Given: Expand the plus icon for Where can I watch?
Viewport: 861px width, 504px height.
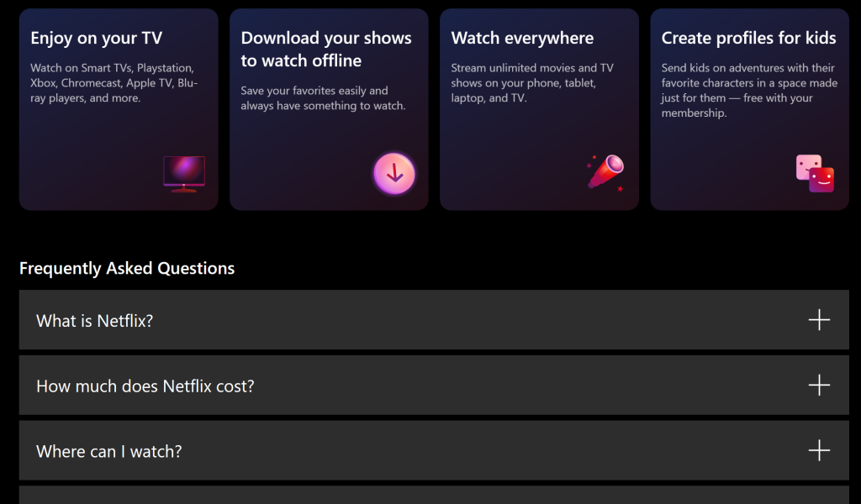Looking at the screenshot, I should coord(819,450).
